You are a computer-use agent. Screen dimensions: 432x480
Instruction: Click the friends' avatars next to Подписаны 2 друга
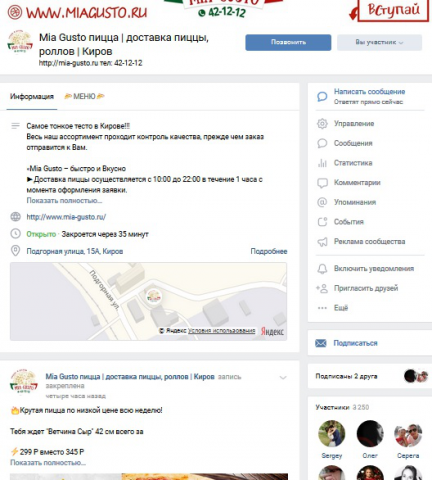tap(416, 376)
